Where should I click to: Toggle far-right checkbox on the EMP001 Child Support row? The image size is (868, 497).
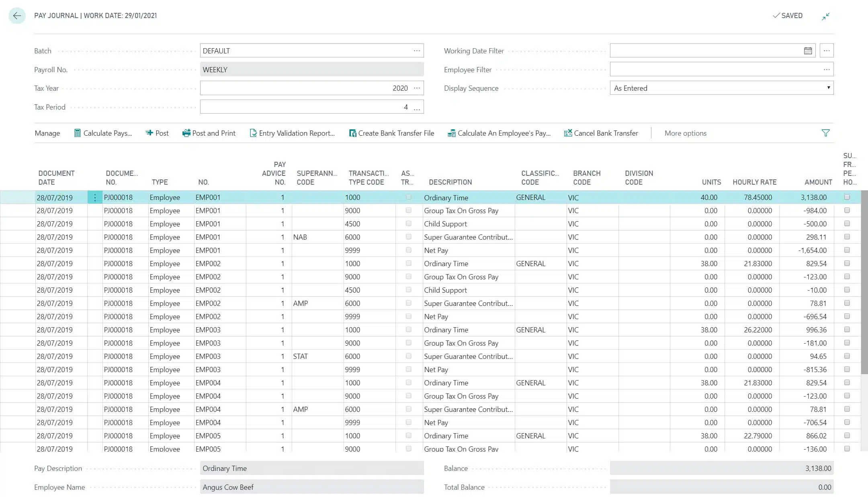click(847, 224)
